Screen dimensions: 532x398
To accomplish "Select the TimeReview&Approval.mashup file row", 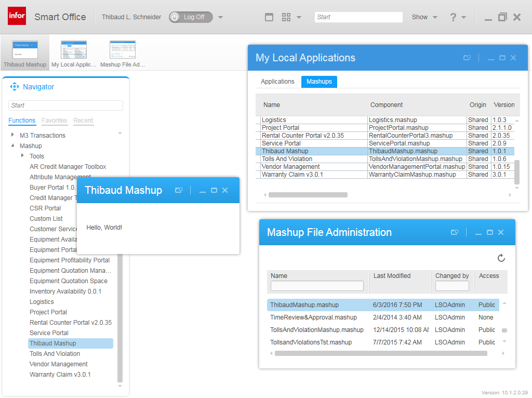I will click(313, 317).
